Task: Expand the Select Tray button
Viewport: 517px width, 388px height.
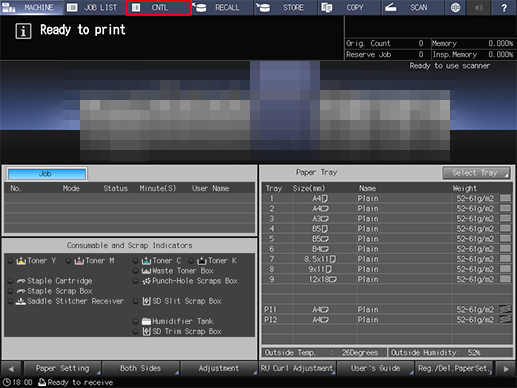Action: pyautogui.click(x=476, y=173)
